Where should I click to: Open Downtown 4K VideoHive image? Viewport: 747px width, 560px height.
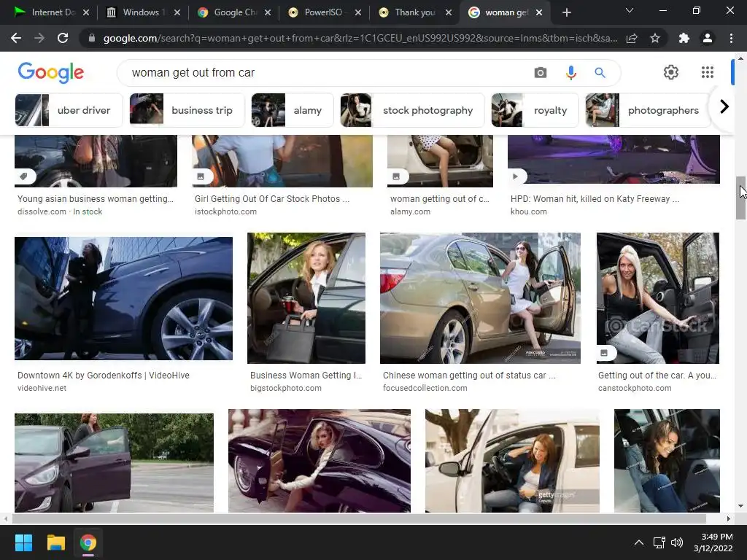(x=123, y=298)
